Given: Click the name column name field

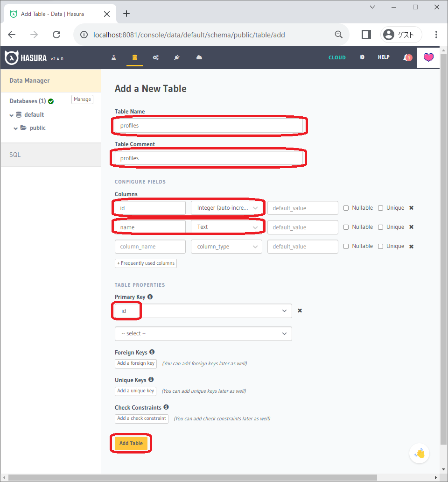Looking at the screenshot, I should (150, 227).
